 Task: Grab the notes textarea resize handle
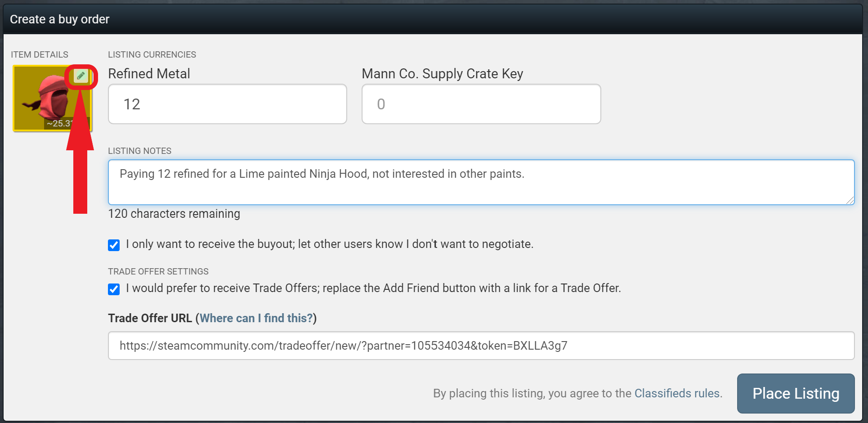coord(850,200)
